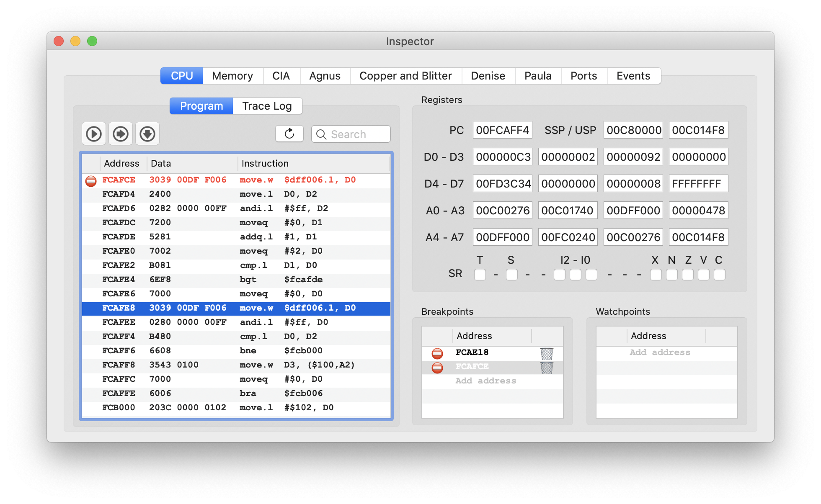The height and width of the screenshot is (504, 821).
Task: Click the A5 register field 00FC0240
Action: (x=568, y=237)
